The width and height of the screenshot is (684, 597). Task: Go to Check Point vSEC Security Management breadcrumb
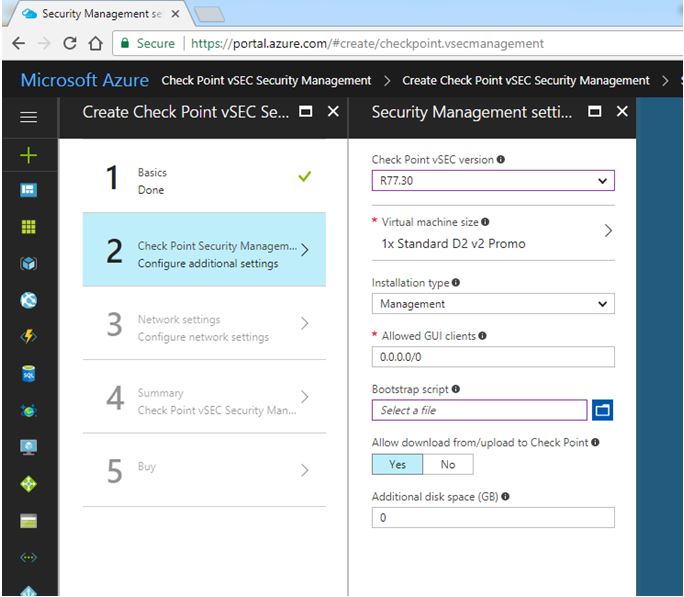[266, 81]
